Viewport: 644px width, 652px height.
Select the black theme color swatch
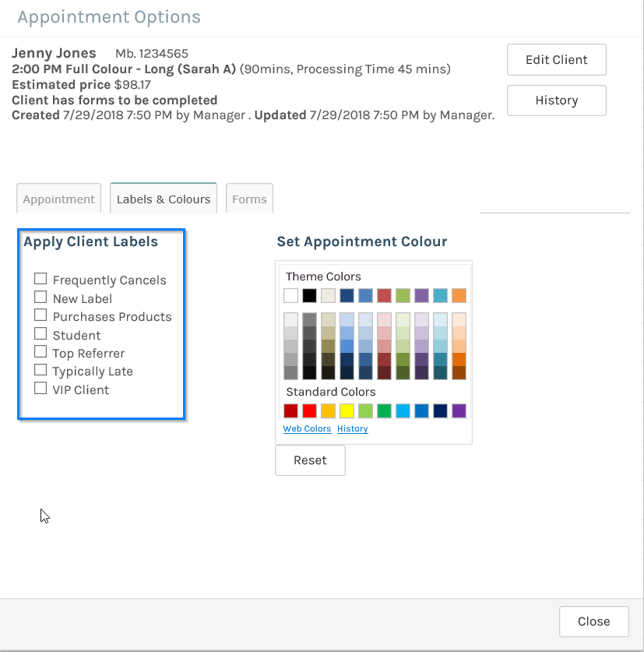309,295
